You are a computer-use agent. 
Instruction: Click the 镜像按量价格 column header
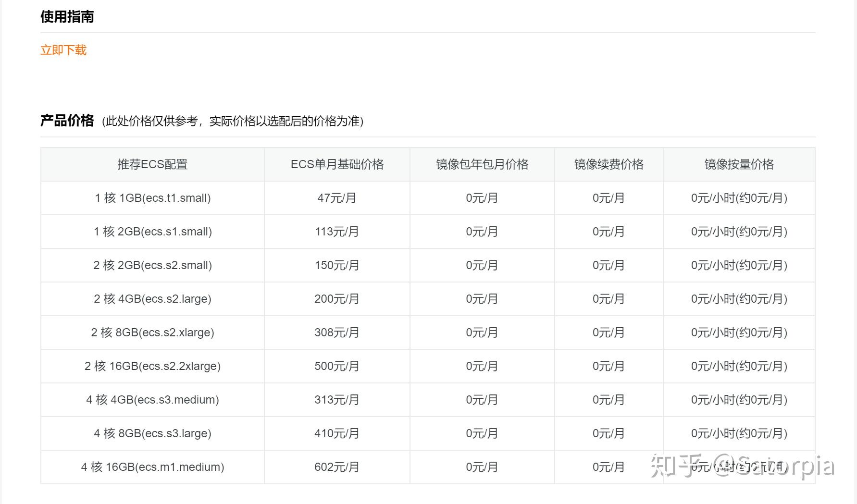point(739,164)
